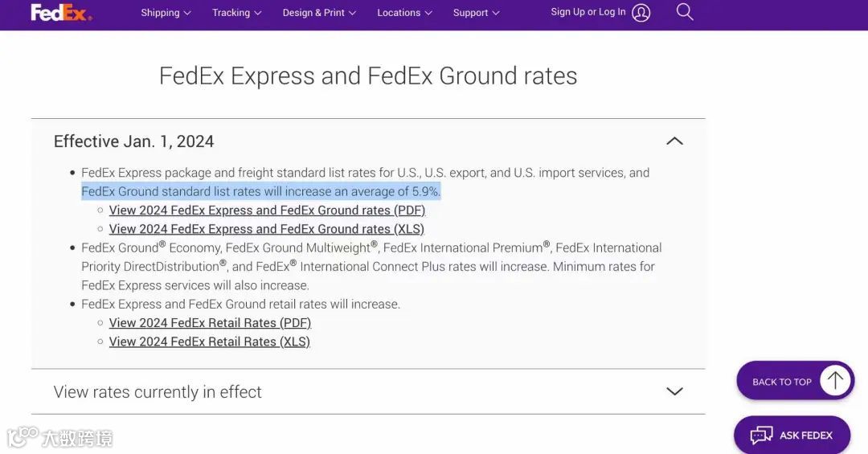Open the Support menu
This screenshot has height=454, width=868.
(x=476, y=13)
